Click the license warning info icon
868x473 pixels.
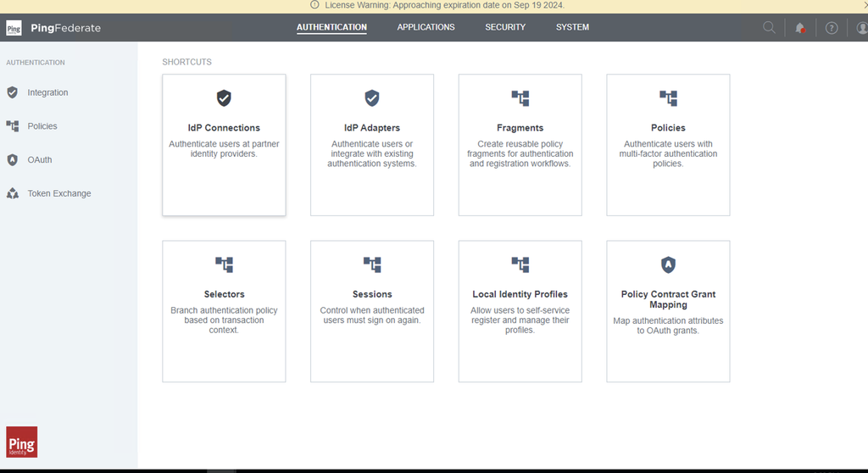[314, 5]
